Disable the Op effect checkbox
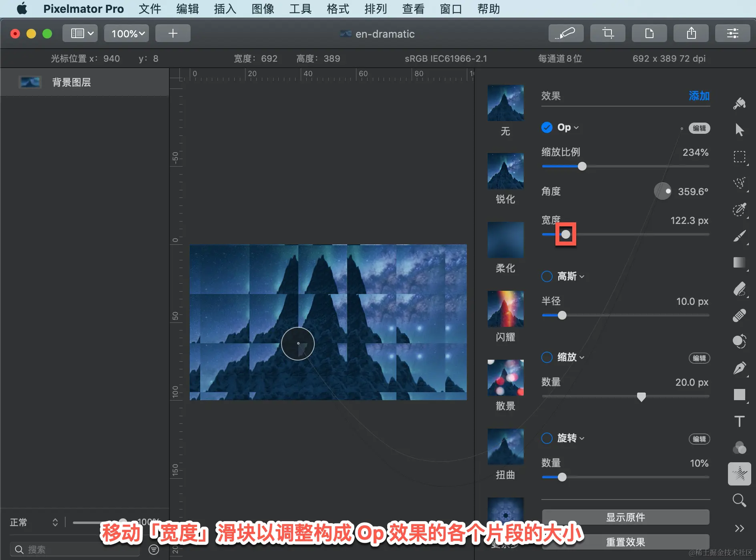Screen dimensions: 756x560 pyautogui.click(x=547, y=127)
